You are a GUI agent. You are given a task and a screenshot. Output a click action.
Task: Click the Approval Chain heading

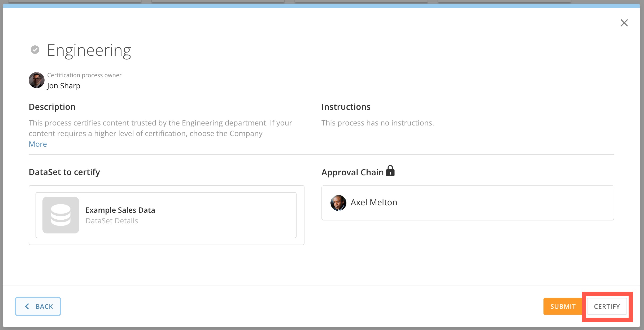[x=353, y=172]
